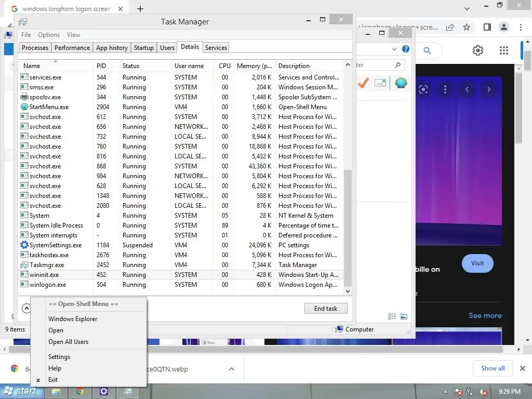Select the smss.exe process row
Viewport: 532px width, 399px height.
tap(181, 87)
